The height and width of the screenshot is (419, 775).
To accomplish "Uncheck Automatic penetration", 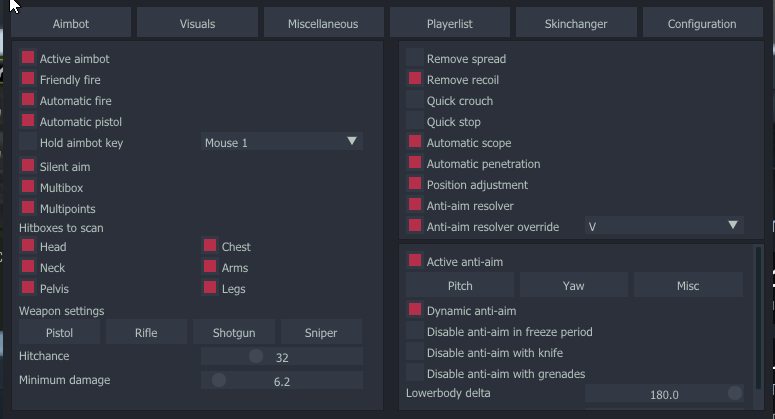I will [415, 163].
